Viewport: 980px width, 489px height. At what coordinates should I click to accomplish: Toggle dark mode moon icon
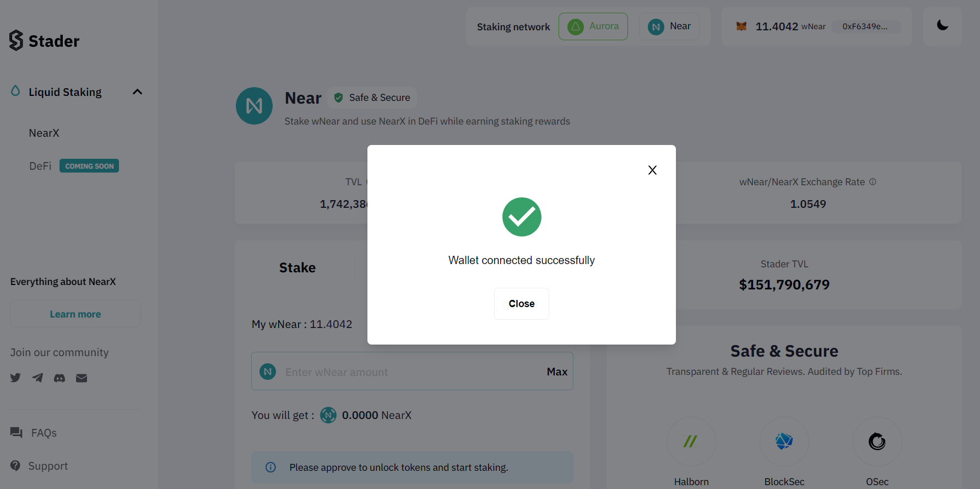point(943,25)
